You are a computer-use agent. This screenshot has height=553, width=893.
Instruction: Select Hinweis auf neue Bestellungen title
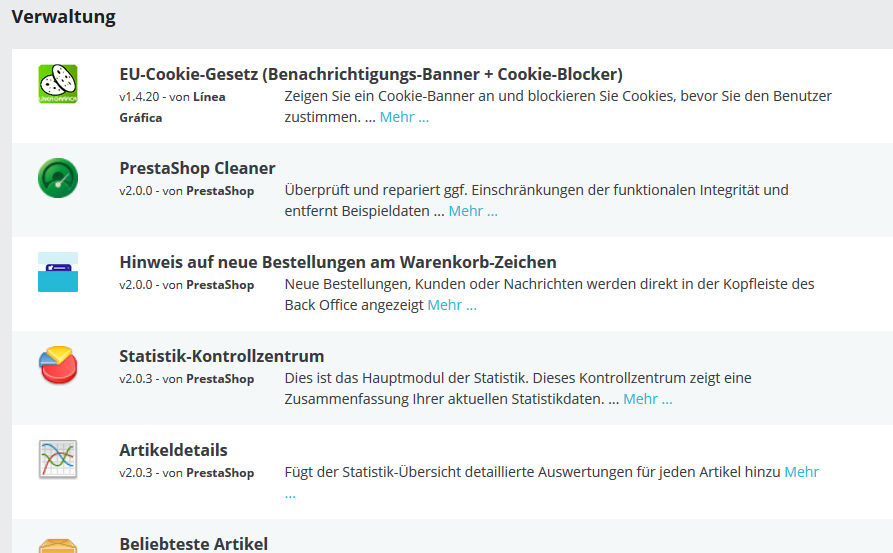(338, 262)
